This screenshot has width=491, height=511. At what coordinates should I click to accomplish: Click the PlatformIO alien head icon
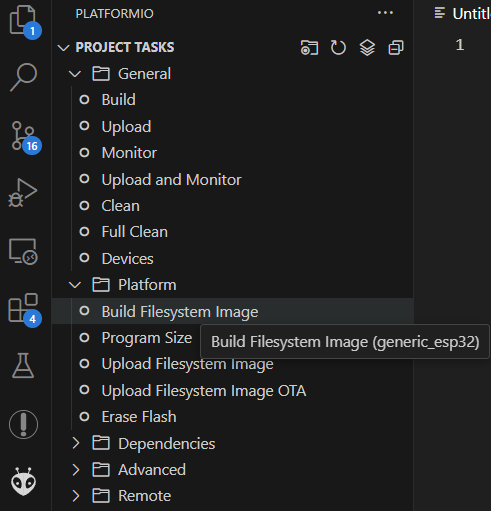tap(23, 481)
